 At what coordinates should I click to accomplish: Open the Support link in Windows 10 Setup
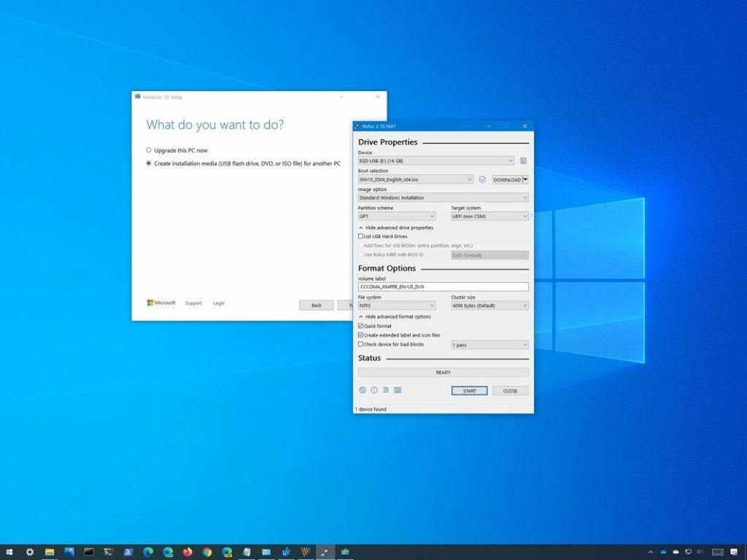pyautogui.click(x=193, y=303)
